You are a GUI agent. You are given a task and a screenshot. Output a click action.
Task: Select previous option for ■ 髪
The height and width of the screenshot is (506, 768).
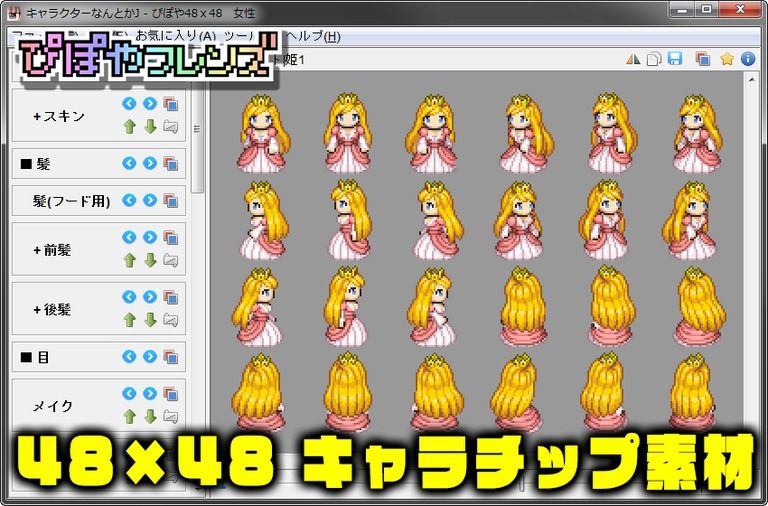click(129, 163)
